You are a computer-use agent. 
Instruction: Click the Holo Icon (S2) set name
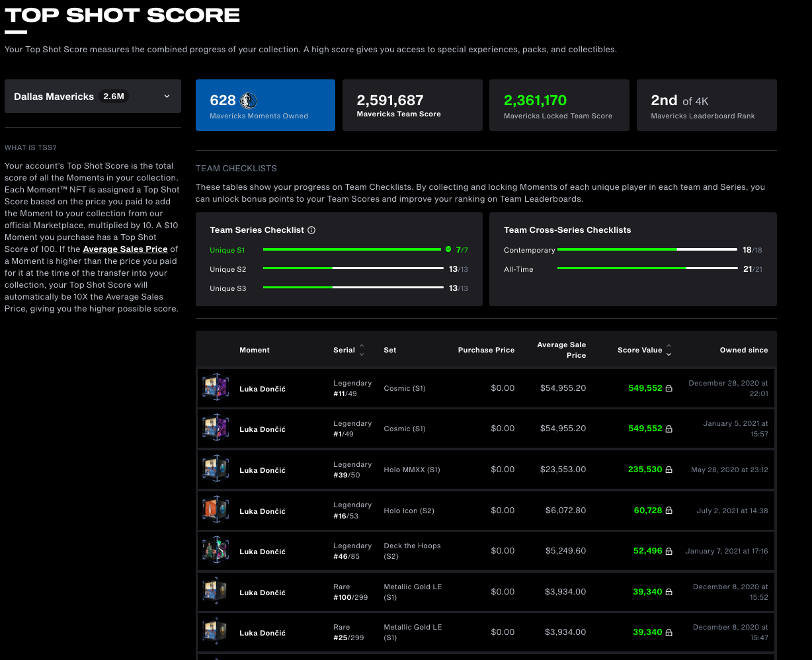pyautogui.click(x=409, y=511)
